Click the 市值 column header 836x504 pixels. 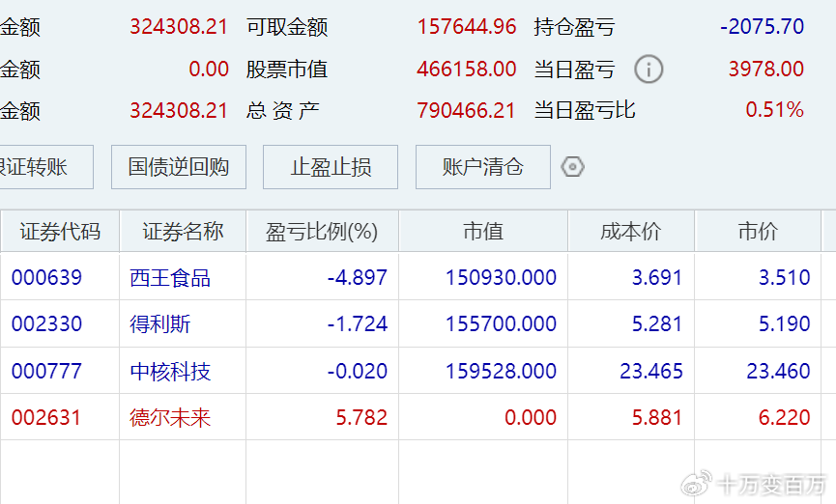483,232
